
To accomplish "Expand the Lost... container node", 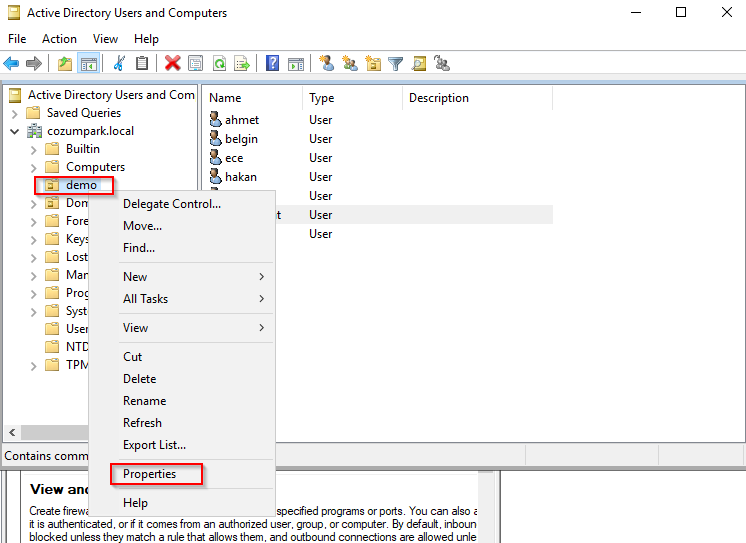I will tap(33, 258).
